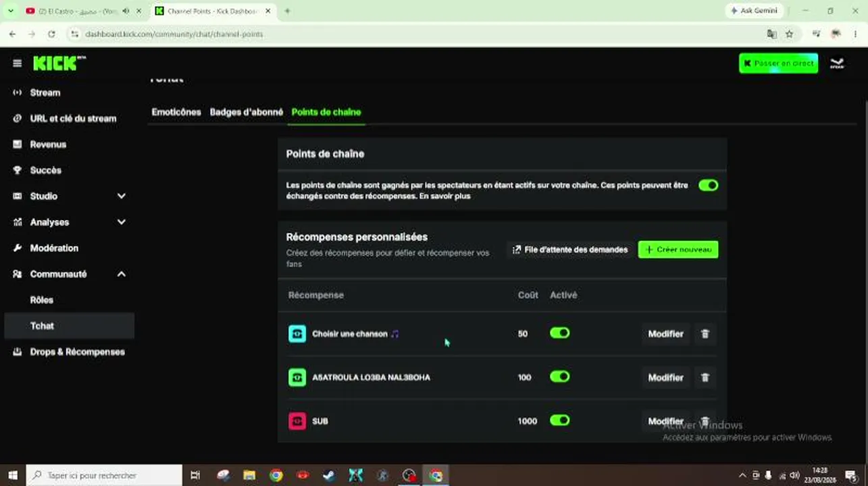Click Modifier for ASATROULA LO3BA NAL3BOHA
The width and height of the screenshot is (868, 486).
(x=665, y=378)
